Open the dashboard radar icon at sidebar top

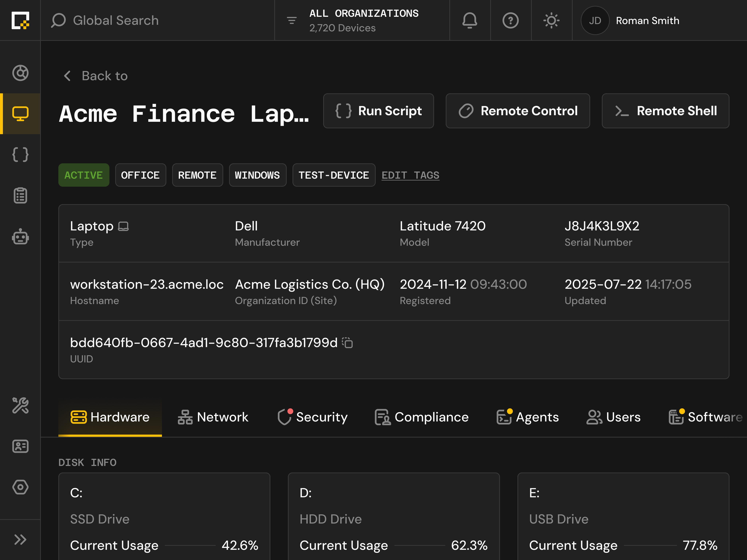point(20,73)
